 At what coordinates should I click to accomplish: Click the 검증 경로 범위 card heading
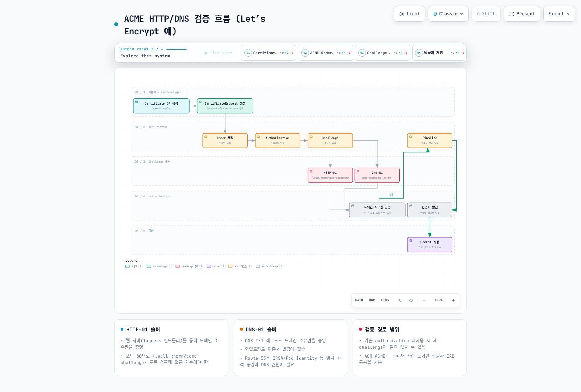click(x=382, y=330)
